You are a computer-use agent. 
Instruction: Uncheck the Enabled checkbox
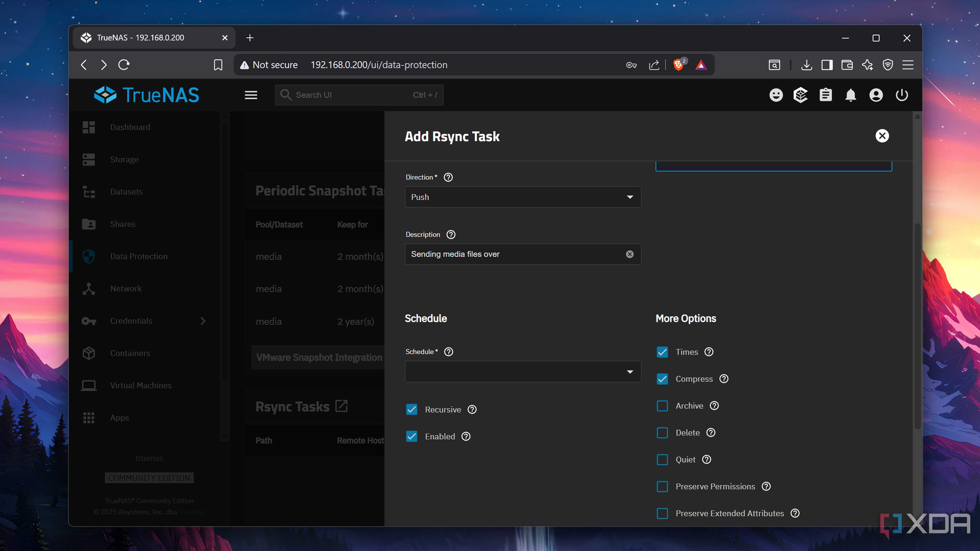(412, 436)
